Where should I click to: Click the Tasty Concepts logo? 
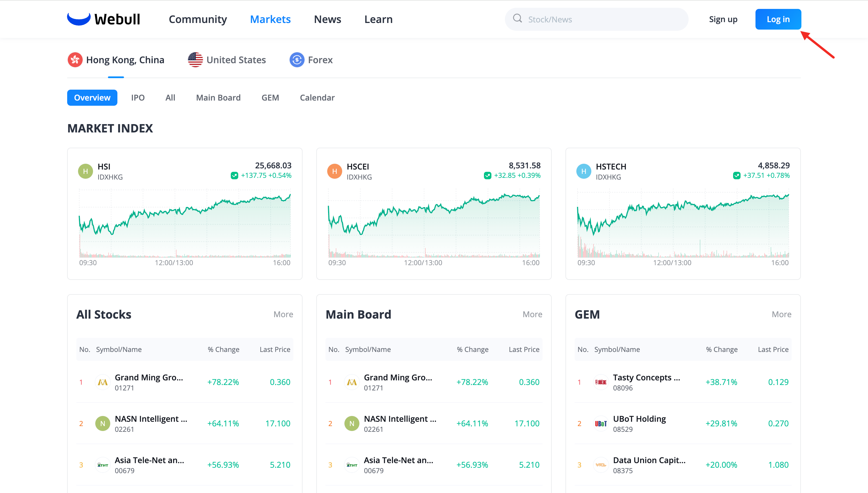point(601,382)
